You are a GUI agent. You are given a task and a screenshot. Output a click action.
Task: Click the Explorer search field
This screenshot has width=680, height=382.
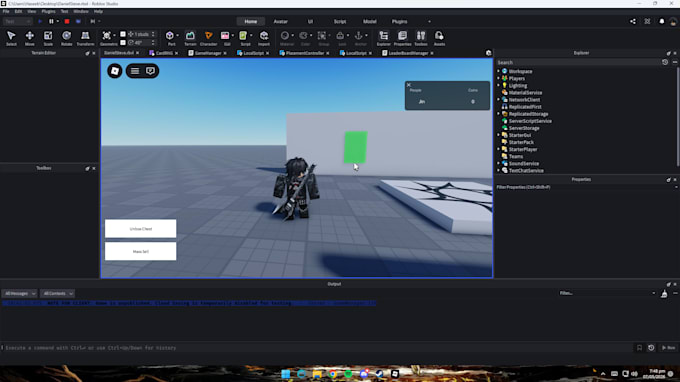[x=579, y=62]
